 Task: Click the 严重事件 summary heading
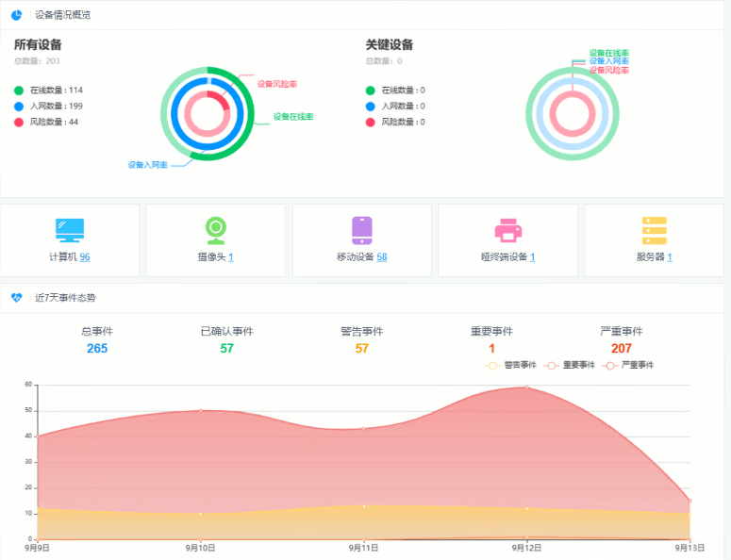point(621,331)
